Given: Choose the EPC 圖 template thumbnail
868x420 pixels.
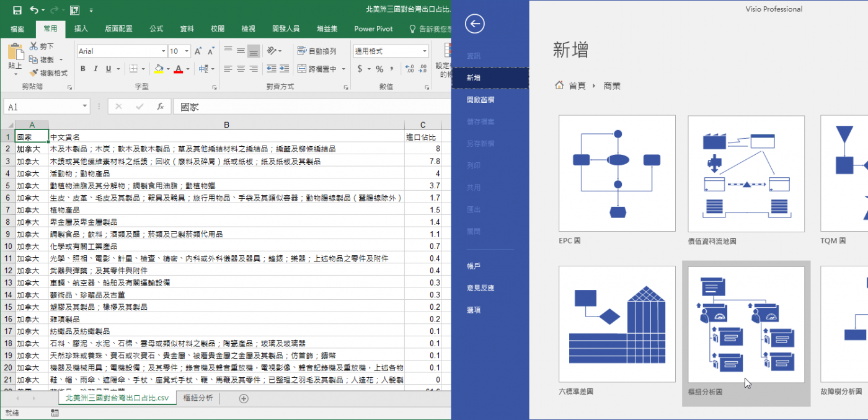Looking at the screenshot, I should pyautogui.click(x=617, y=173).
